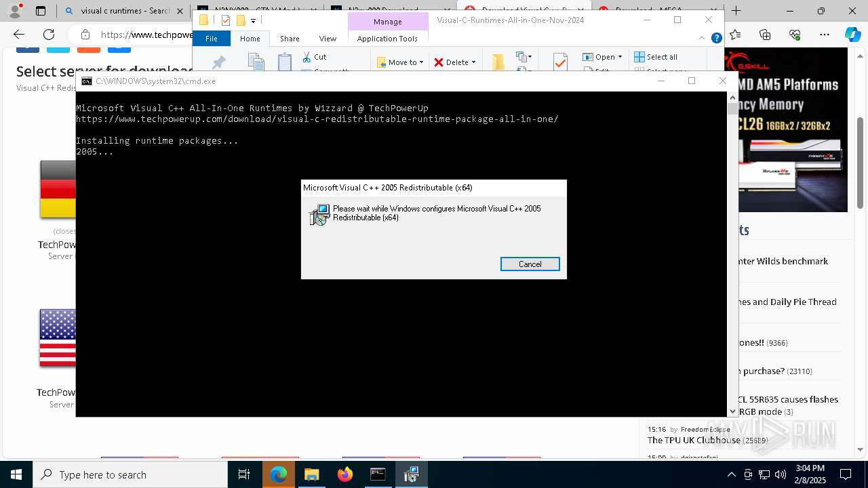Open File menu in File Explorer

[212, 39]
